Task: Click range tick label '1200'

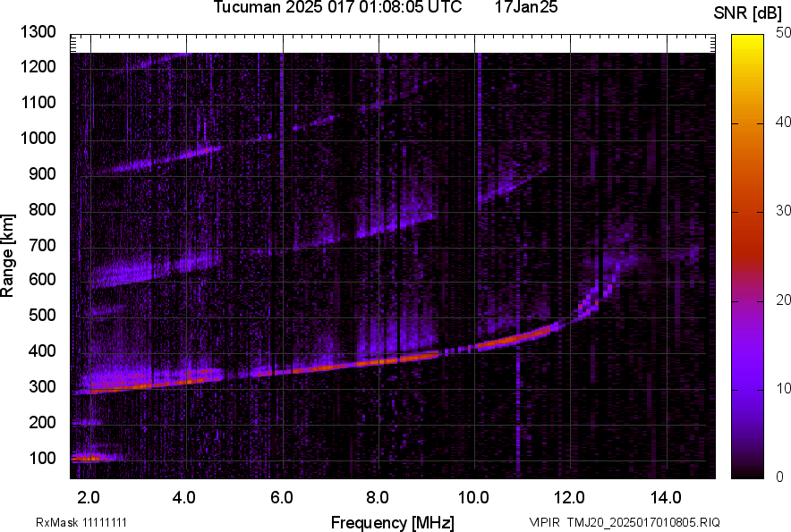Action: pos(38,66)
